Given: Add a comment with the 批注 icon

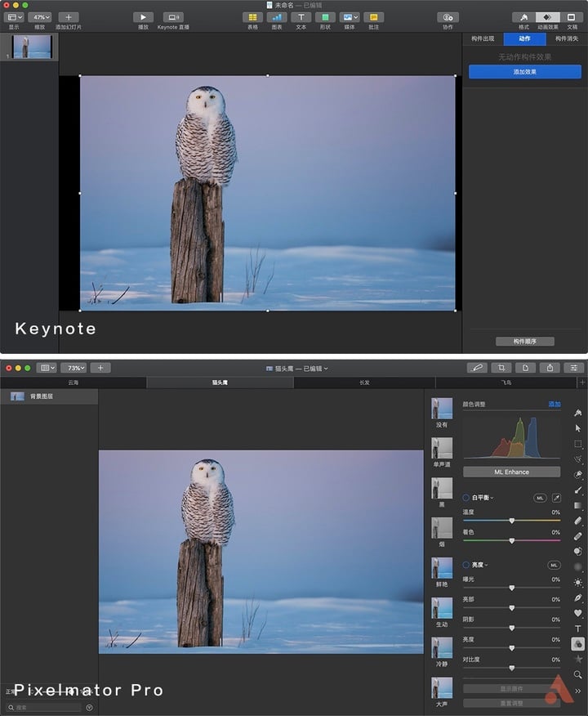Looking at the screenshot, I should click(x=373, y=17).
